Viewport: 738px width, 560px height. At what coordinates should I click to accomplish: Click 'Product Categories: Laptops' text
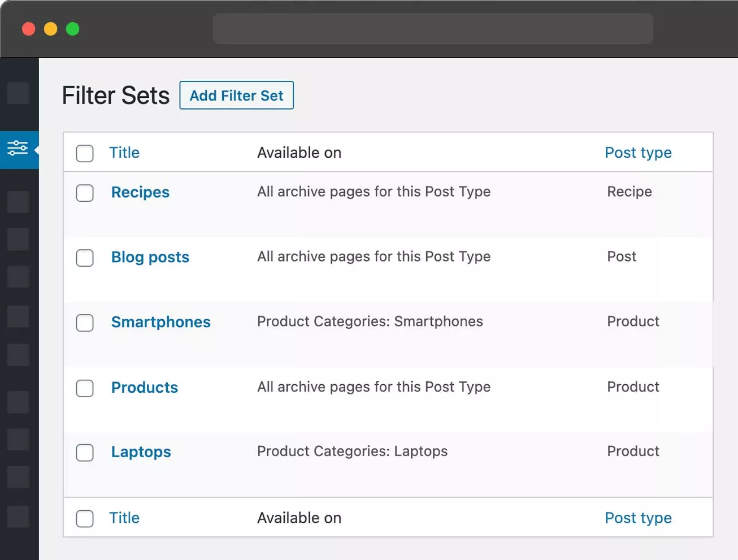(353, 452)
